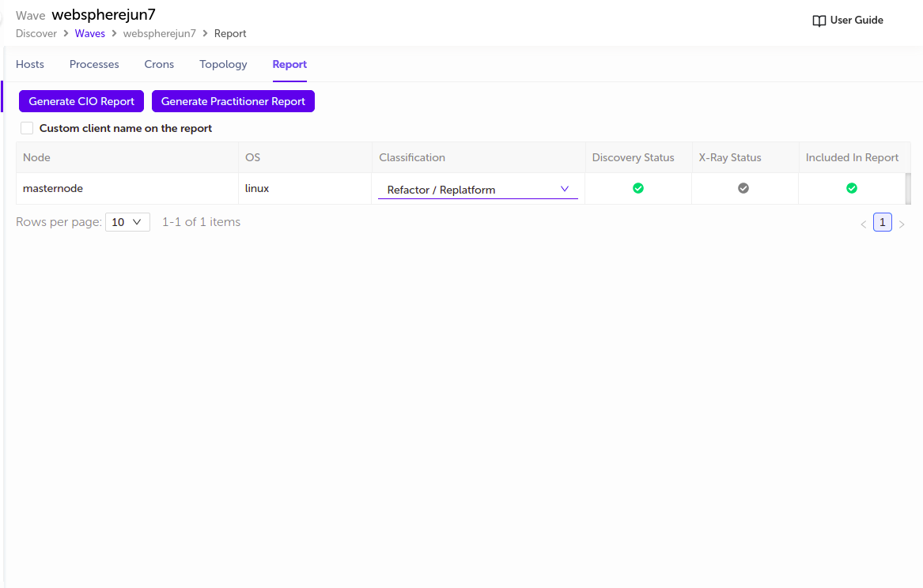
Task: Click Generate CIO Report button
Action: (81, 101)
